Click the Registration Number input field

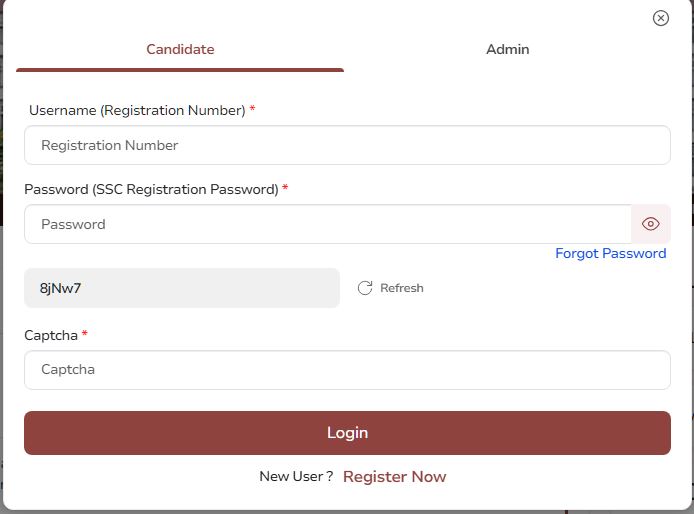coord(347,145)
